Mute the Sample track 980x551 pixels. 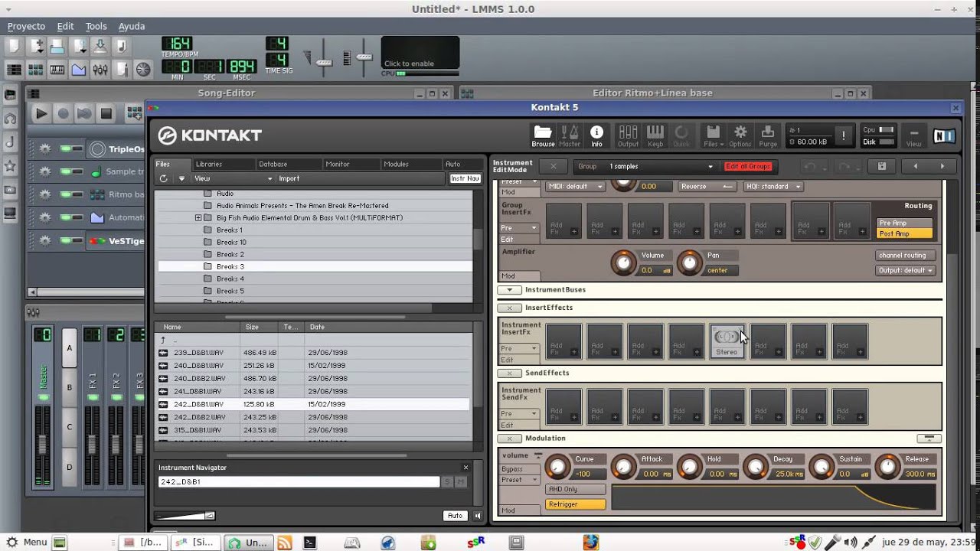coord(67,171)
